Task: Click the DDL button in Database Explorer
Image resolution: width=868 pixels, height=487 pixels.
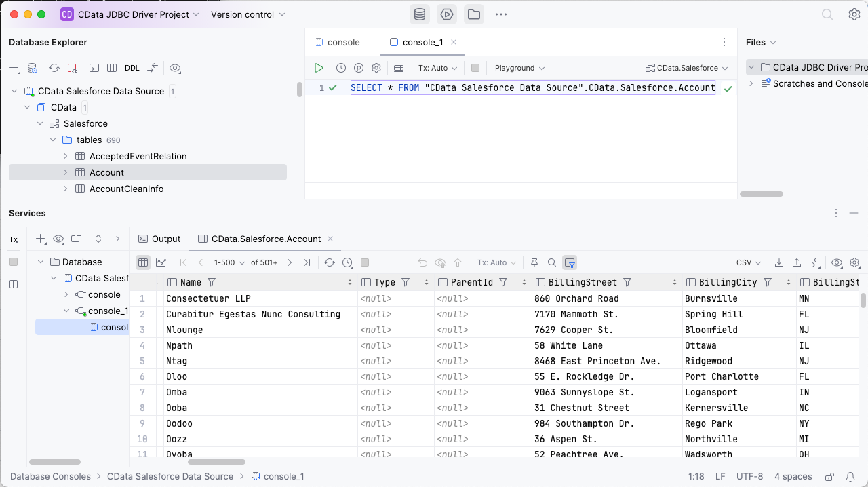Action: (x=132, y=68)
